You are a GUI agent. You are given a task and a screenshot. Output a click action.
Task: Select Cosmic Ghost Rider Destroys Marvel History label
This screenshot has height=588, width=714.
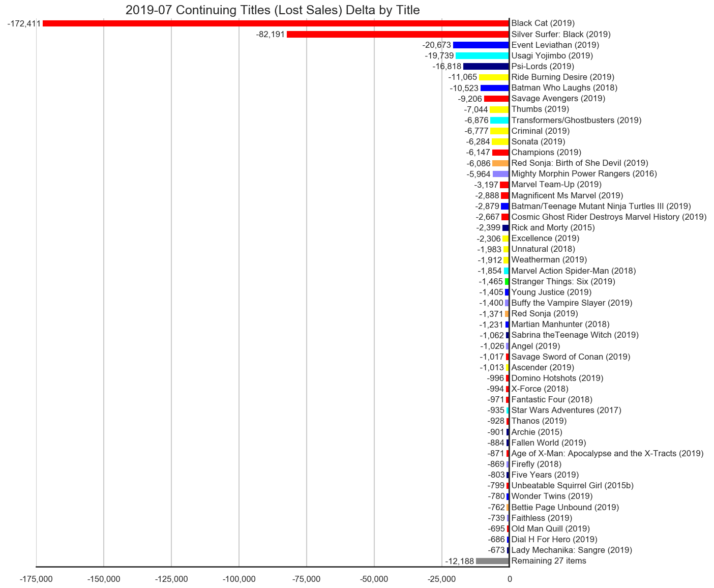coord(609,217)
